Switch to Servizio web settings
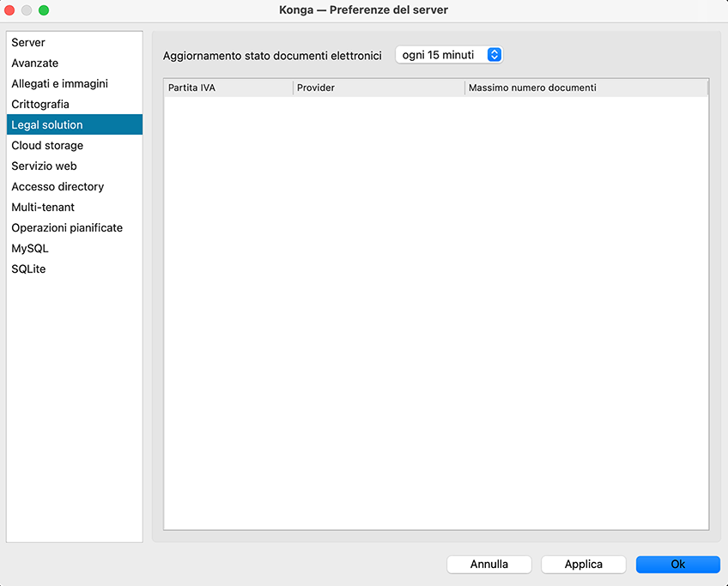 pyautogui.click(x=44, y=166)
